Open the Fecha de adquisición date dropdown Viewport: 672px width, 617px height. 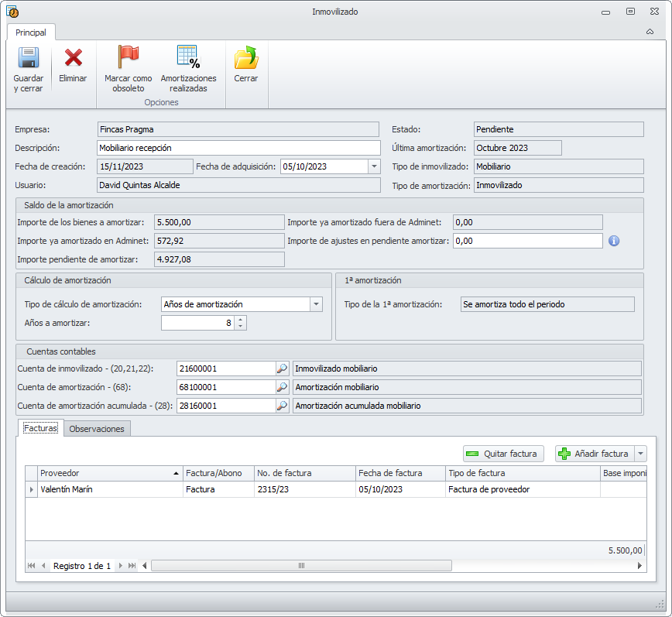(374, 166)
